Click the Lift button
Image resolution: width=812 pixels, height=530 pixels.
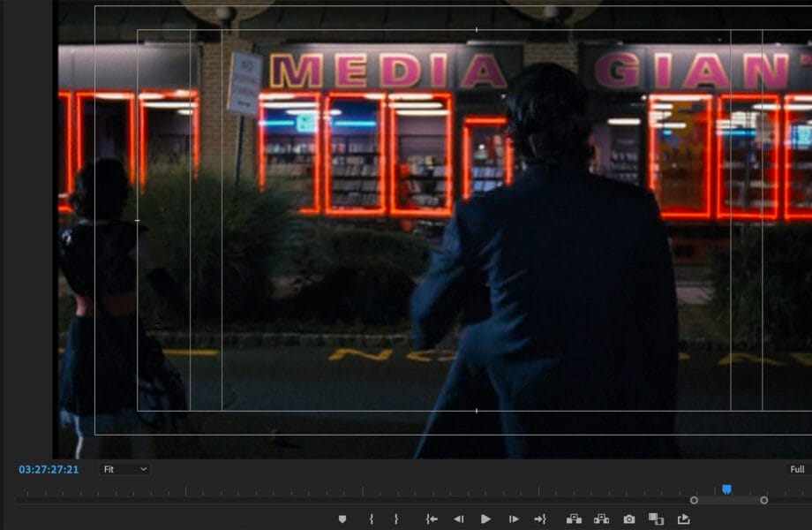coord(574,519)
